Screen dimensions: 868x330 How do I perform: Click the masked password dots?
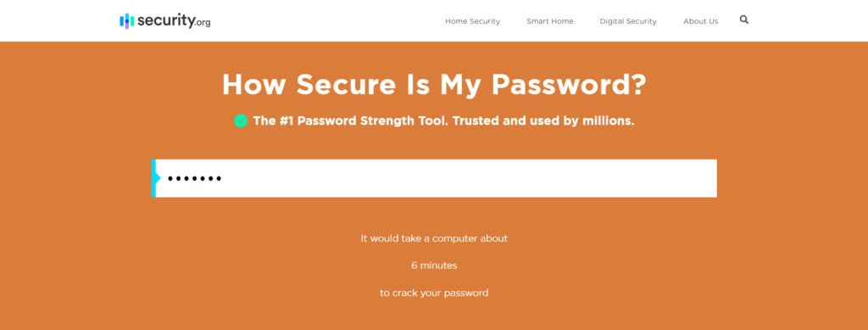[x=194, y=178]
